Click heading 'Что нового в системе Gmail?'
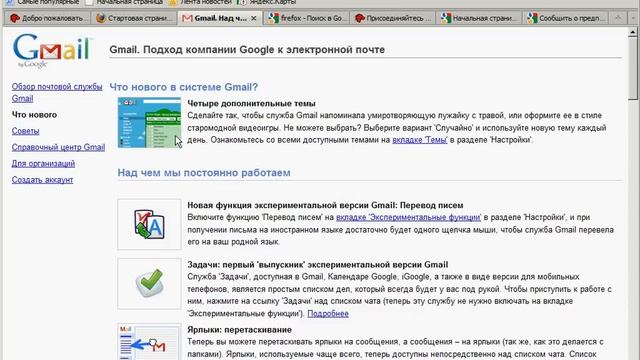The height and width of the screenshot is (360, 640). [x=184, y=87]
